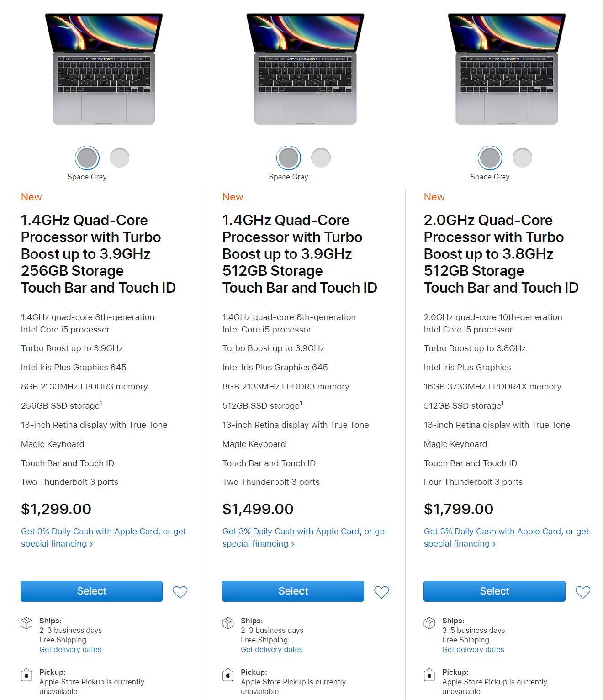Click the Apple Pickup icon under the $1,299 model
603x700 pixels.
pyautogui.click(x=26, y=674)
